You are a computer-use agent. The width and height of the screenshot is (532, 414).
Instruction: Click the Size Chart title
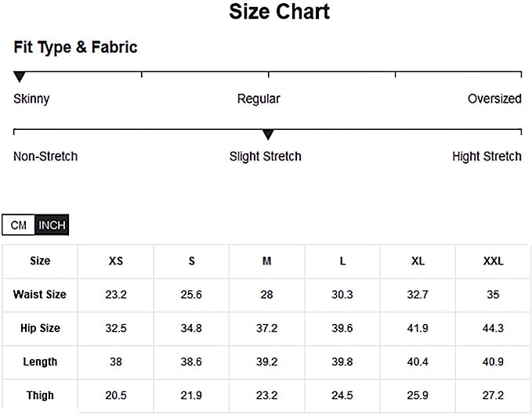(x=279, y=12)
